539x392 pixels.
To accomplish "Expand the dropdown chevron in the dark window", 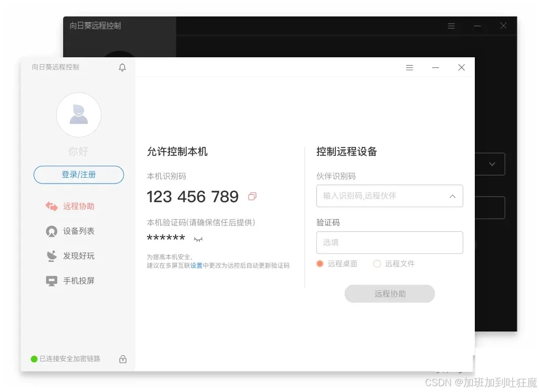I will [x=492, y=164].
